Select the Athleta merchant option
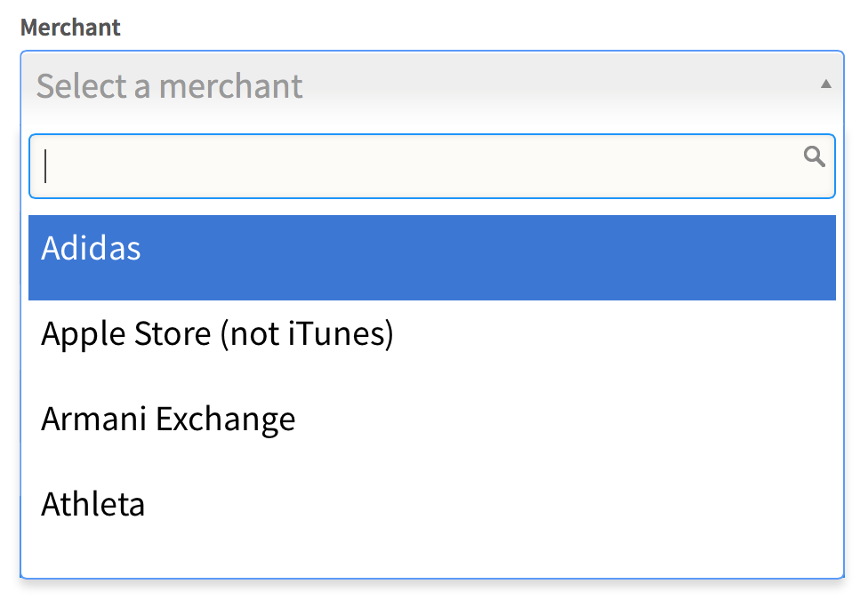Screen dimensions: 868x608 [x=92, y=504]
